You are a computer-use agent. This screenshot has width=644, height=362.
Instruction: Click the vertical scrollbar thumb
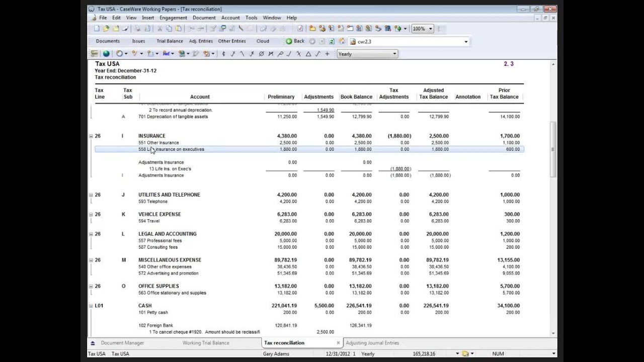[553, 149]
